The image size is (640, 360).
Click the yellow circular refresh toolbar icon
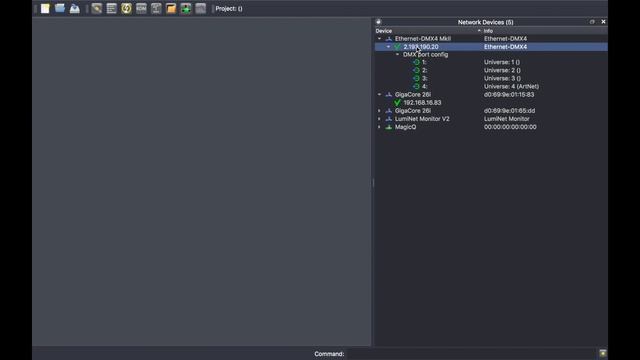pos(127,9)
